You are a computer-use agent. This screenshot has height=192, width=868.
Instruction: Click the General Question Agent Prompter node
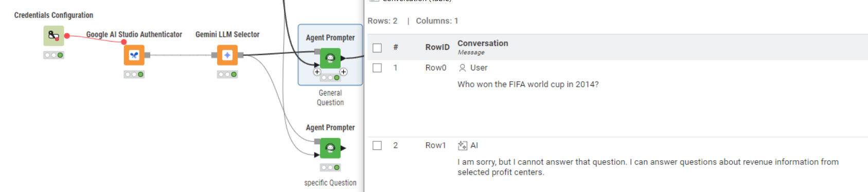[x=330, y=58]
